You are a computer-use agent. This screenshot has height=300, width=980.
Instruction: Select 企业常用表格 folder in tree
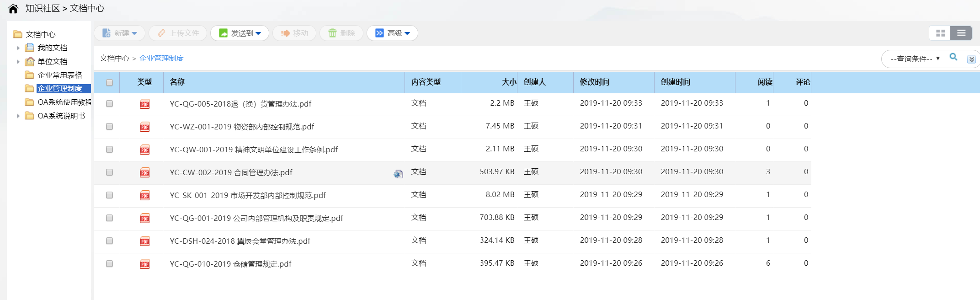[x=59, y=75]
